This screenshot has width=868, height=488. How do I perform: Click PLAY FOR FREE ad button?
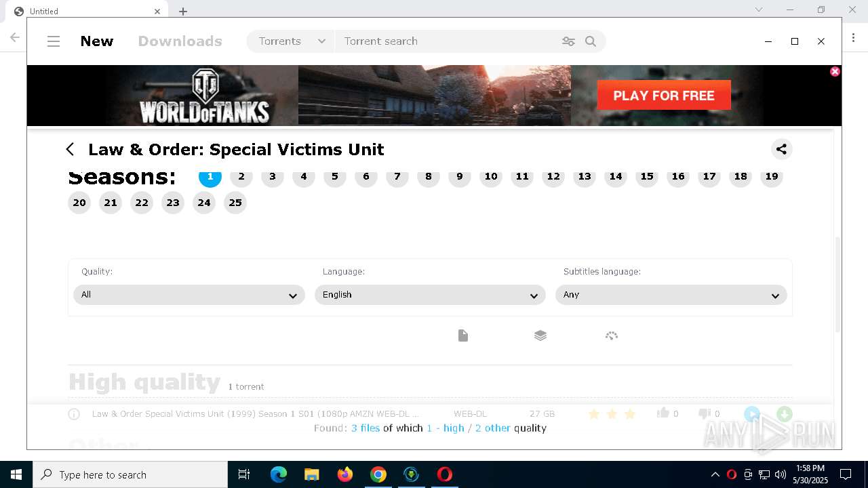664,96
